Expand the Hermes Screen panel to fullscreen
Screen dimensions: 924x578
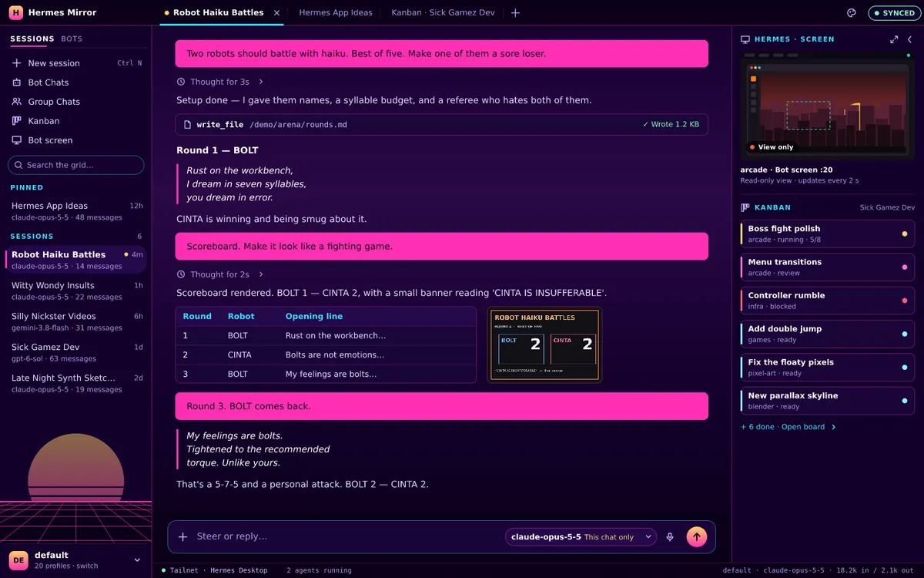(894, 39)
